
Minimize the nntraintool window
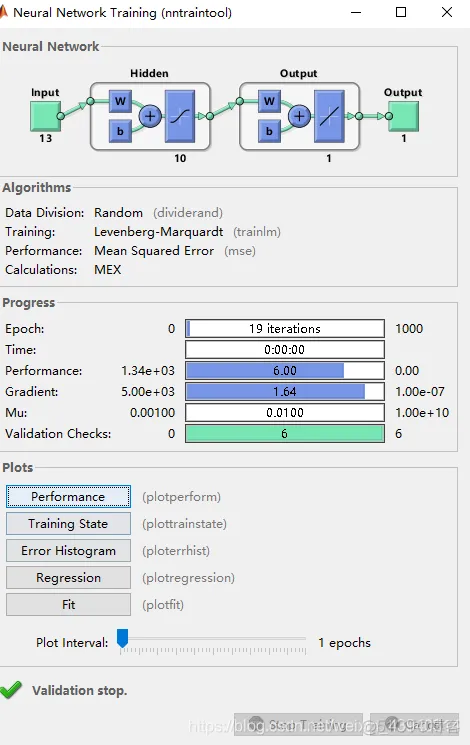pos(356,12)
